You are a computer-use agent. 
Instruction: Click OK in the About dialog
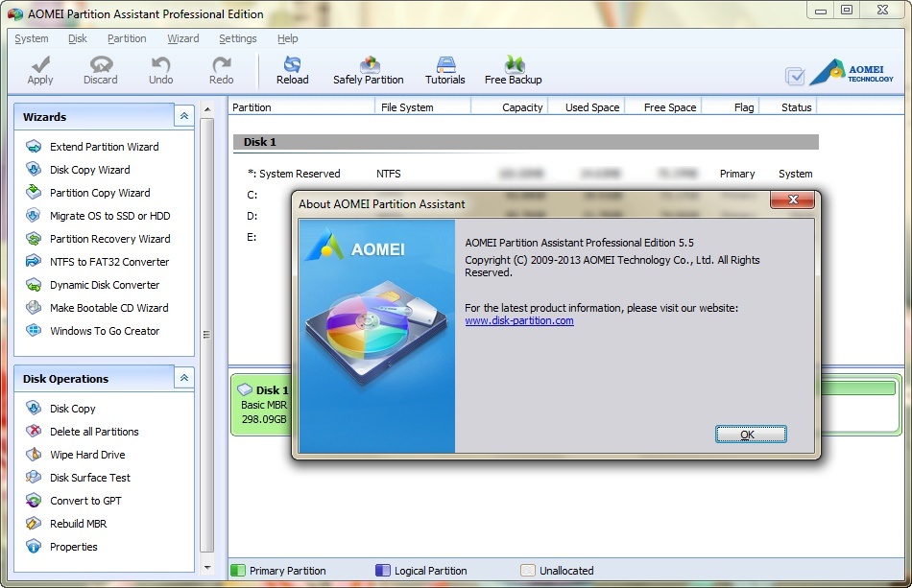click(x=751, y=434)
